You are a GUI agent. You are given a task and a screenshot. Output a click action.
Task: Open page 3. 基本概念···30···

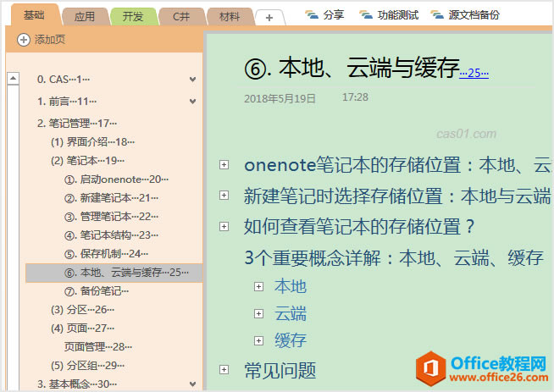coord(78,384)
